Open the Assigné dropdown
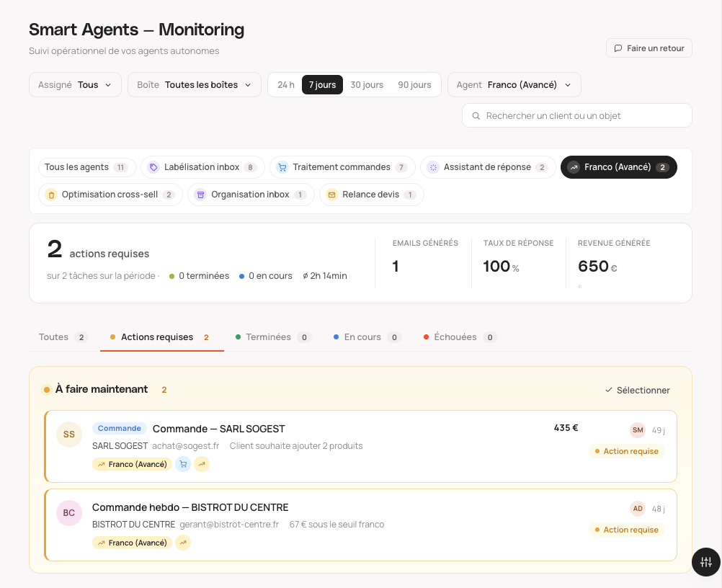The image size is (722, 588). [x=75, y=85]
